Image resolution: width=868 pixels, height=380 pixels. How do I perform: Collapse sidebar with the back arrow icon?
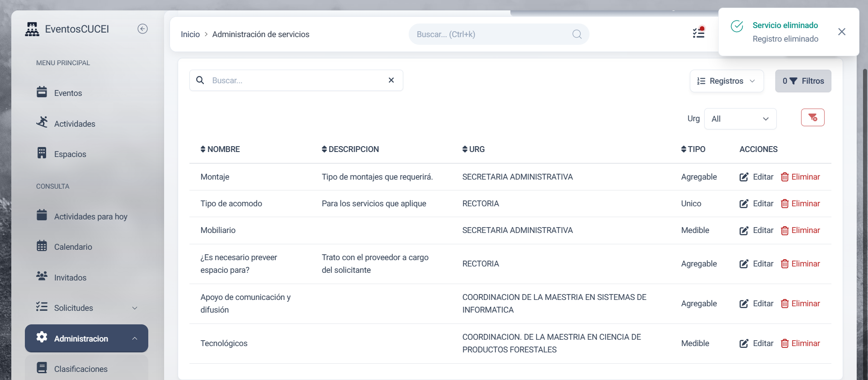(x=142, y=29)
